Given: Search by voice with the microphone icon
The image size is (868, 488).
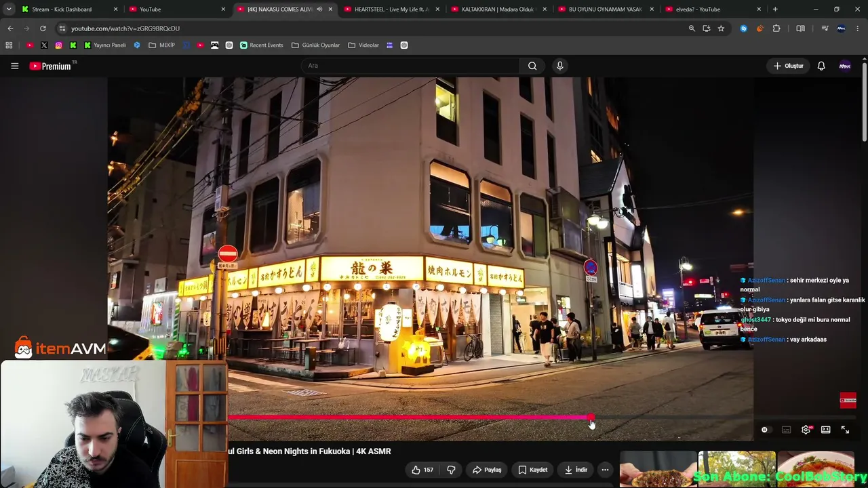Looking at the screenshot, I should tap(559, 66).
